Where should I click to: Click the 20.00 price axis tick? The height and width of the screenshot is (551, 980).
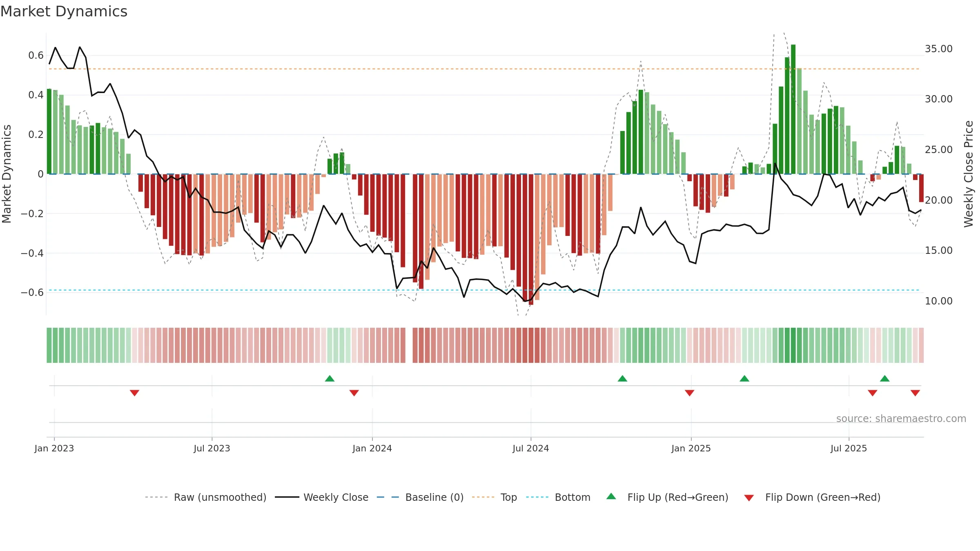pyautogui.click(x=939, y=200)
